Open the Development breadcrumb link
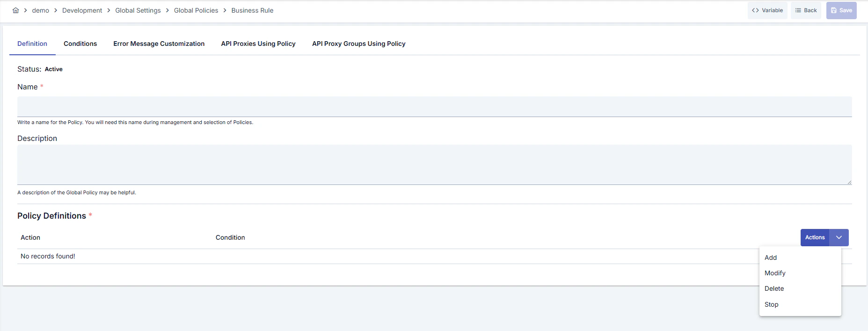 pos(82,10)
